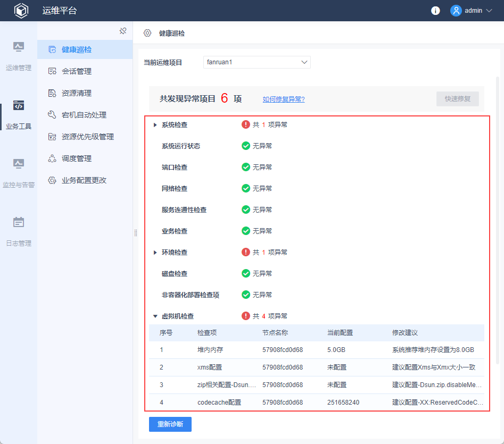
Task: Click the pin icon in sidebar
Action: [x=123, y=31]
